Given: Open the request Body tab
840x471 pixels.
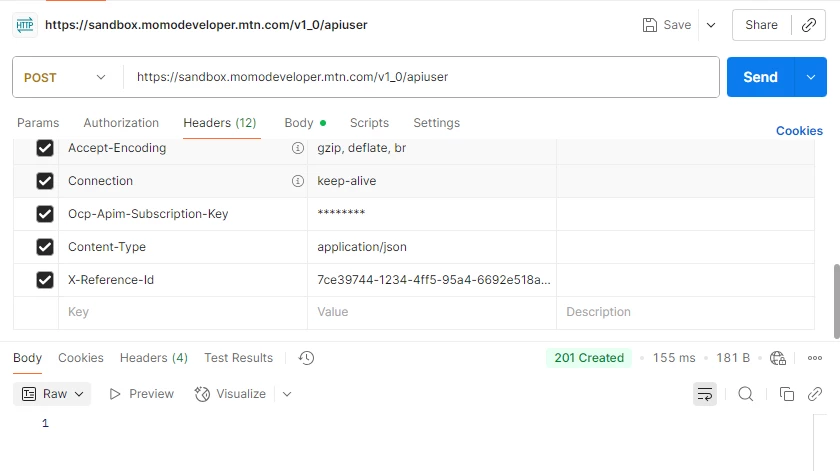Looking at the screenshot, I should tap(305, 123).
